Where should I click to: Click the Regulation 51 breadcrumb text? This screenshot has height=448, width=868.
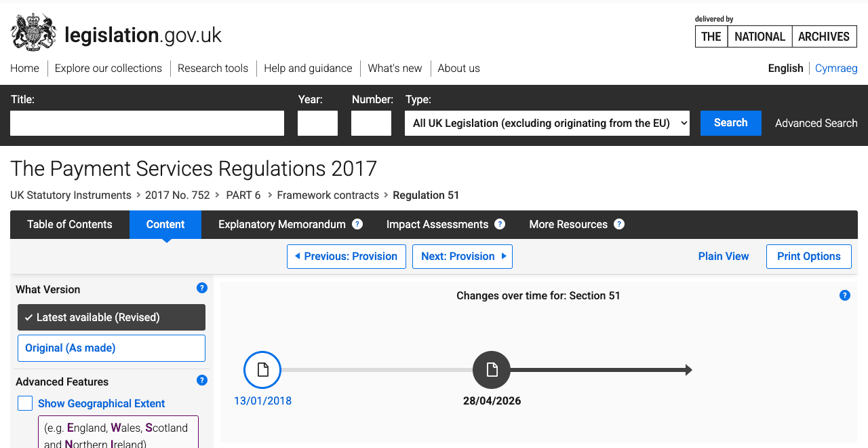point(426,195)
